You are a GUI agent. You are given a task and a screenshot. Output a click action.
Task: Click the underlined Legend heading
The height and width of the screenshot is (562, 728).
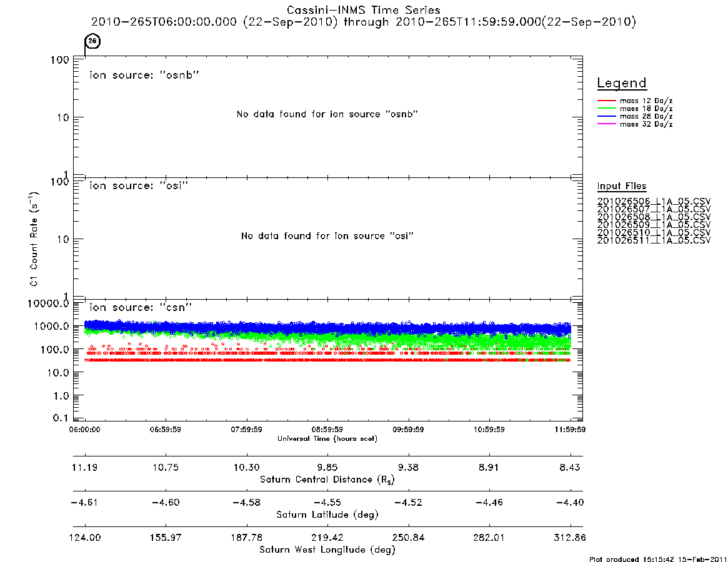click(622, 83)
